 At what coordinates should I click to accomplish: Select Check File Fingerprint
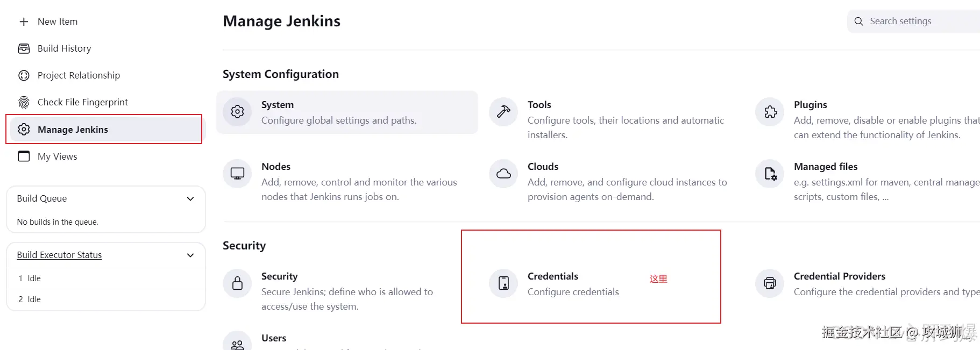(x=82, y=102)
